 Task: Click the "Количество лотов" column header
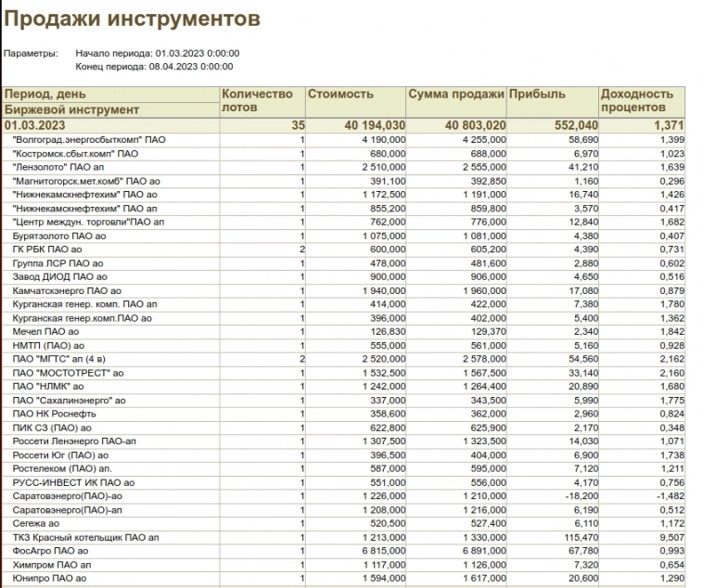[258, 101]
